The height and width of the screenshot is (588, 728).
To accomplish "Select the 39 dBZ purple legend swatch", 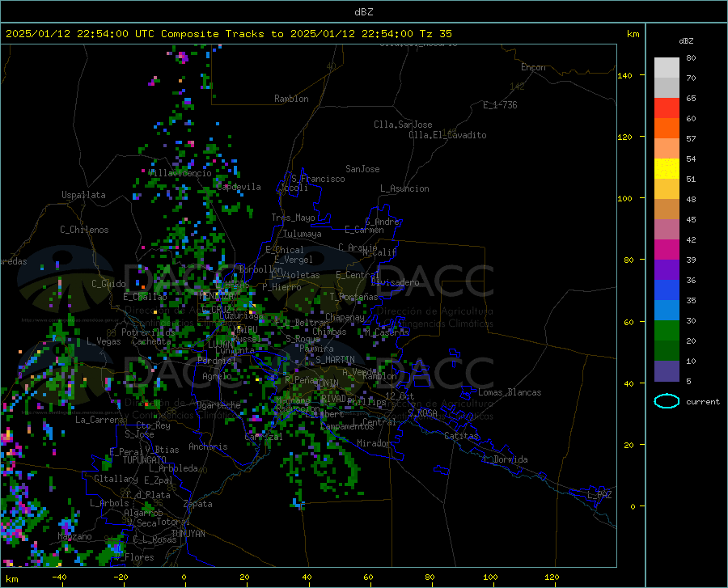I will point(667,270).
